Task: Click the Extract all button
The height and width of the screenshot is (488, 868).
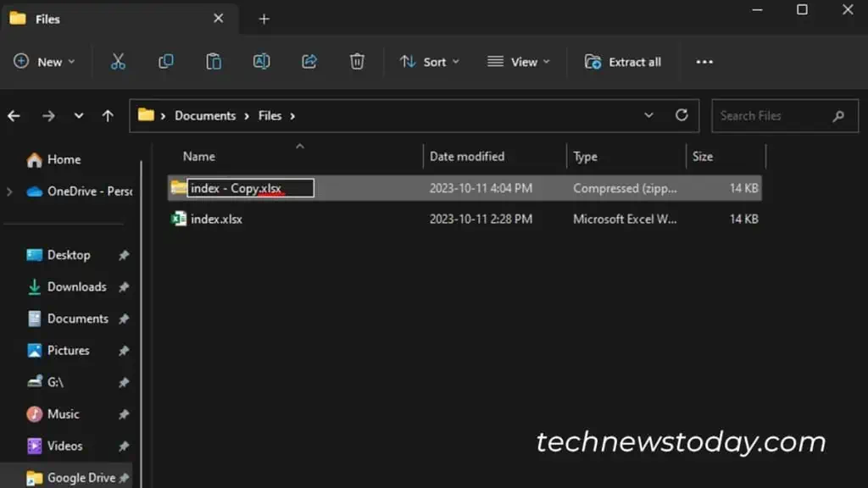Action: (623, 61)
